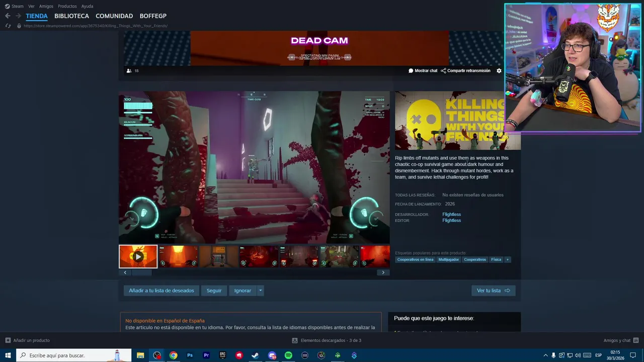Select the second screenshot thumbnail with orange corridor

(178, 256)
